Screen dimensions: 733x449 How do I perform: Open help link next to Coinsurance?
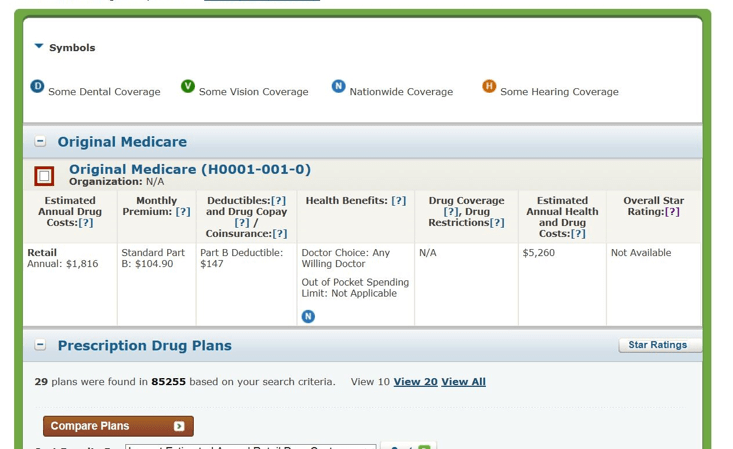(x=280, y=233)
